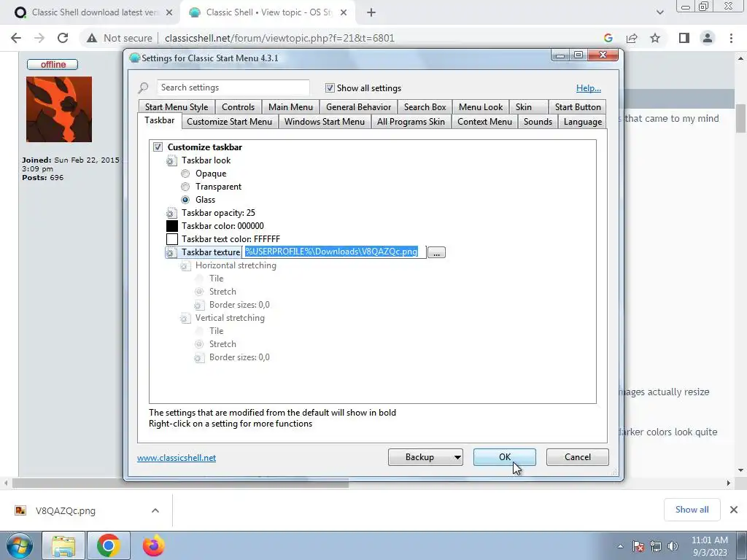
Task: Bookmark this page with the star icon
Action: click(x=655, y=38)
